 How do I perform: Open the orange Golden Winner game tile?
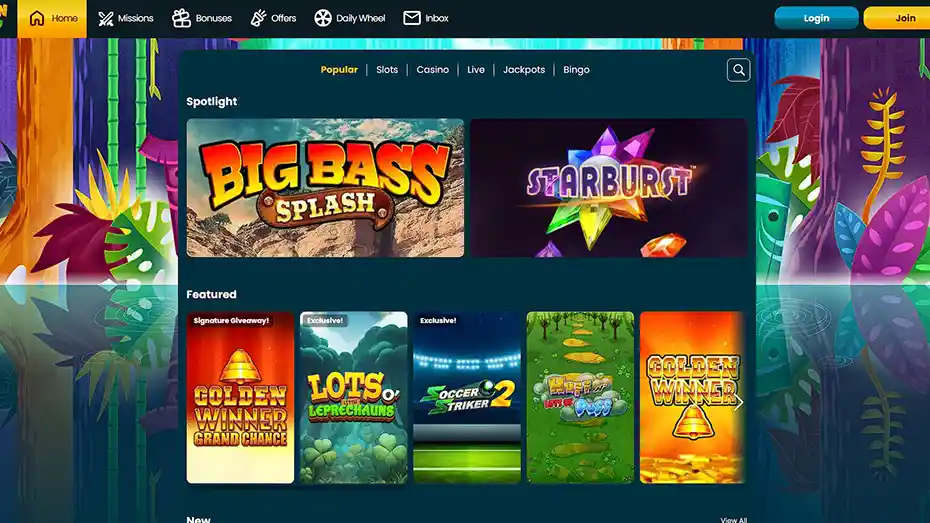693,397
